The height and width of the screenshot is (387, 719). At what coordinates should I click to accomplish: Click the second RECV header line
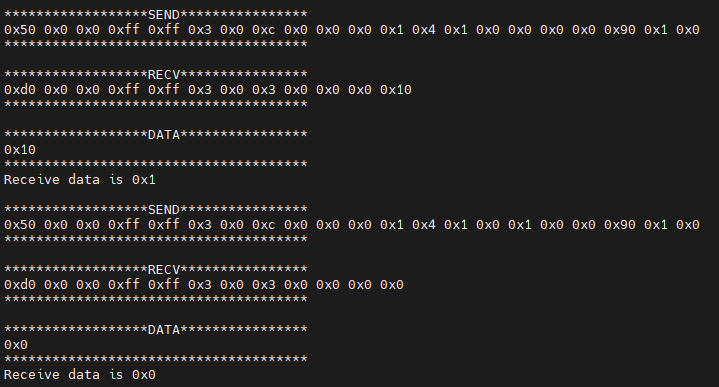(155, 270)
